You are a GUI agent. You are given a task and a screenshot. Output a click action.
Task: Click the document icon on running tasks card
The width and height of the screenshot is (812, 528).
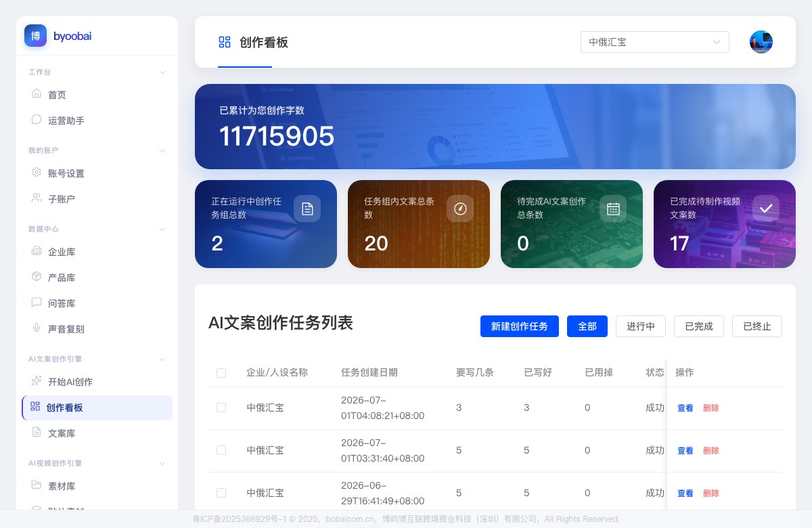[x=307, y=208]
